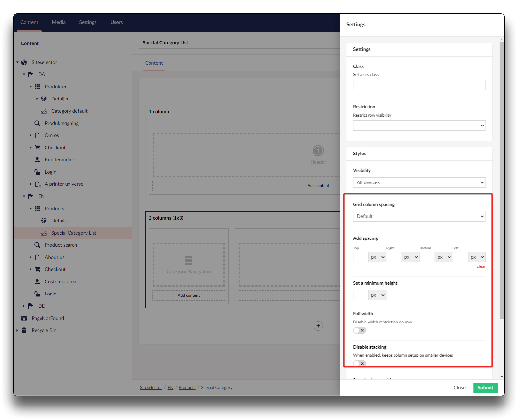Click the green Submit button
This screenshot has height=420, width=518.
tap(485, 388)
